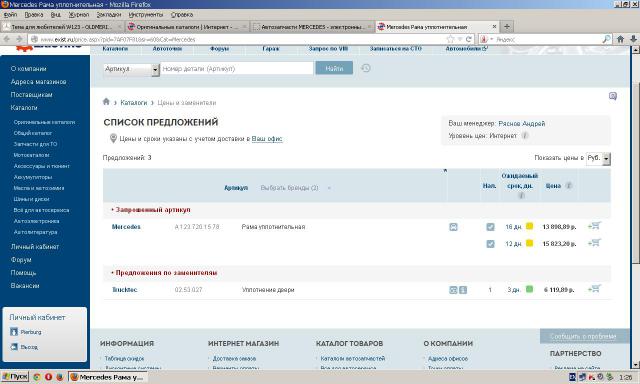
Task: Switch to the Автозапчасти MERCEDES tab
Action: (312, 27)
